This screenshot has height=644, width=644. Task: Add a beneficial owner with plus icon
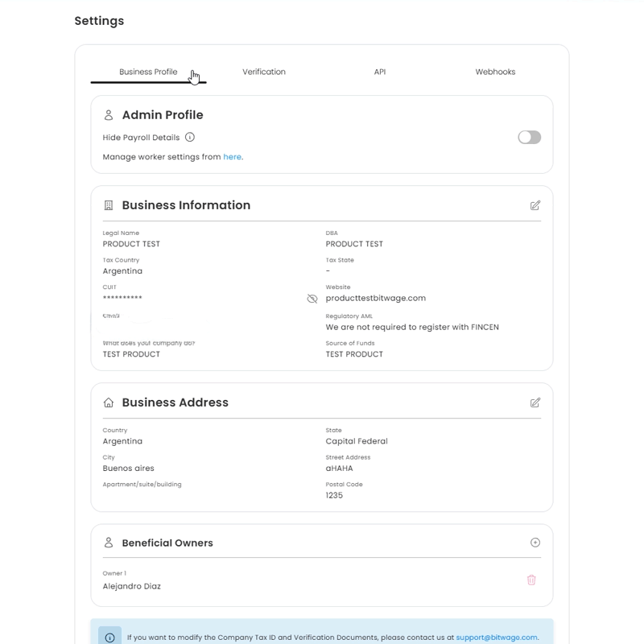(x=535, y=543)
